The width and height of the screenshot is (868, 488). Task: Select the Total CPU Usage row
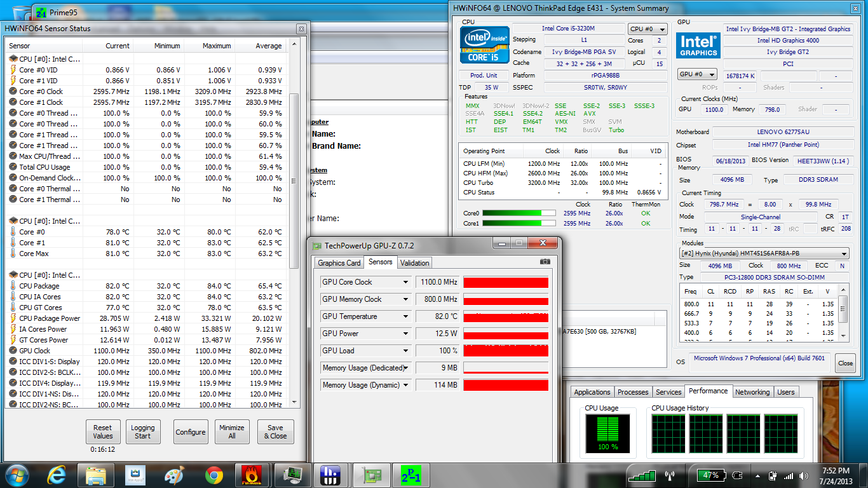[x=146, y=167]
